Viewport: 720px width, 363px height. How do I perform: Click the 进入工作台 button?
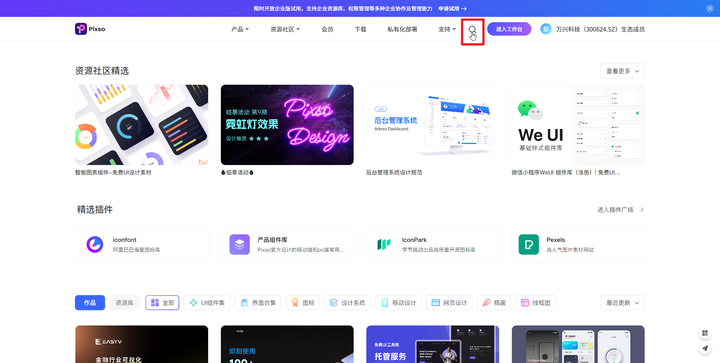pos(509,29)
